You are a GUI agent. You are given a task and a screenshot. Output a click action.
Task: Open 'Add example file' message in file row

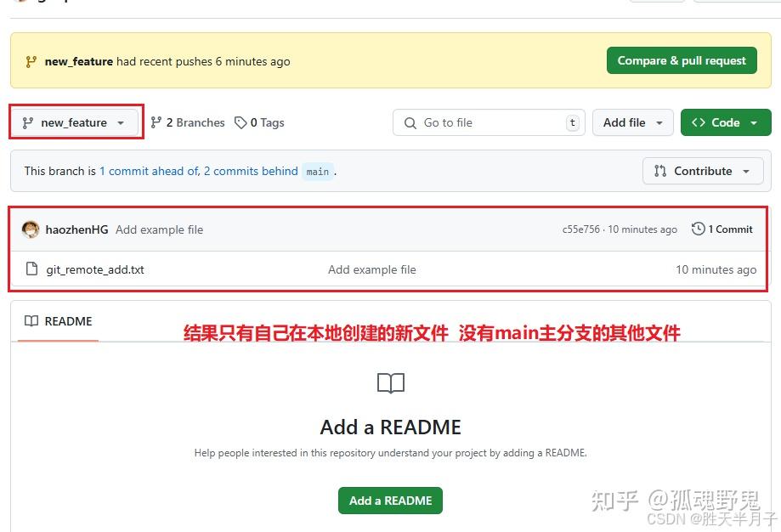(x=372, y=269)
